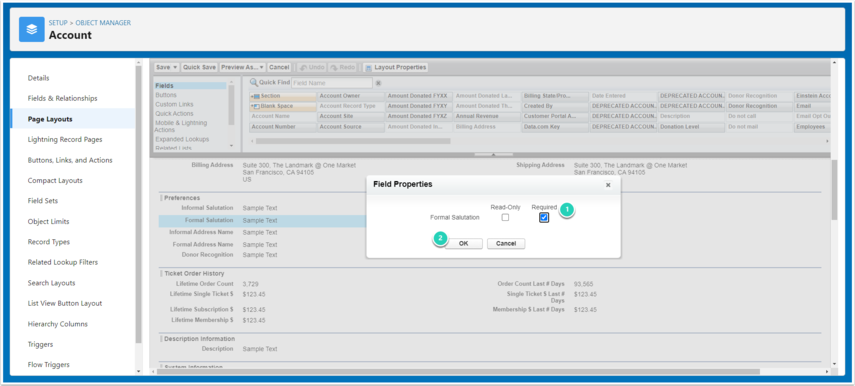Click the Account Owner field chip
Image resolution: width=855 pixels, height=386 pixels.
(351, 96)
